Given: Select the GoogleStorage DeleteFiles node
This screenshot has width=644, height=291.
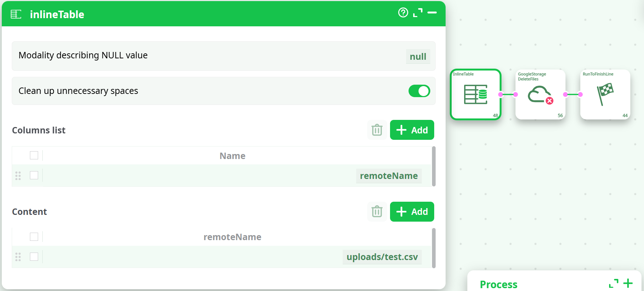Looking at the screenshot, I should coord(540,95).
